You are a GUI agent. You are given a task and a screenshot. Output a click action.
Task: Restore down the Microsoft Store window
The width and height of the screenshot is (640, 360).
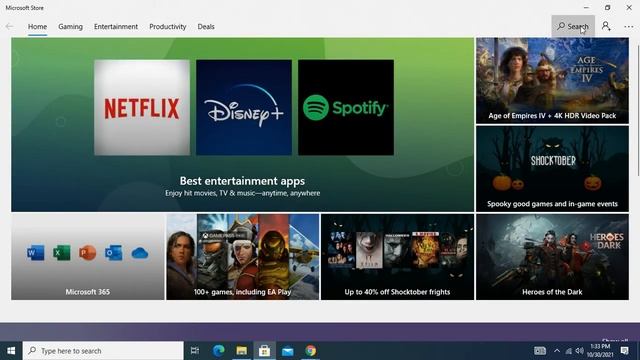(x=608, y=7)
